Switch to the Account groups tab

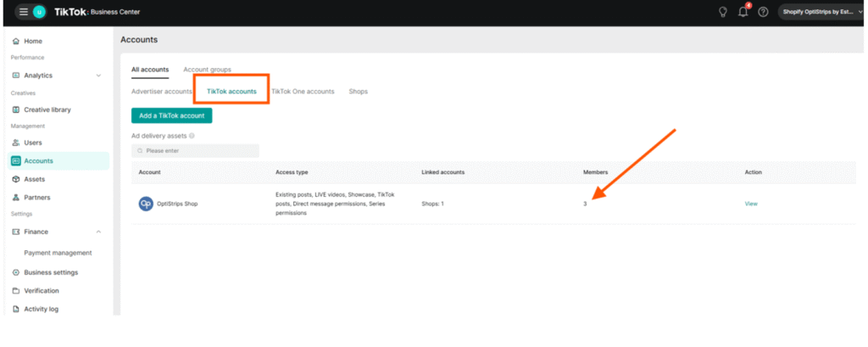(207, 70)
